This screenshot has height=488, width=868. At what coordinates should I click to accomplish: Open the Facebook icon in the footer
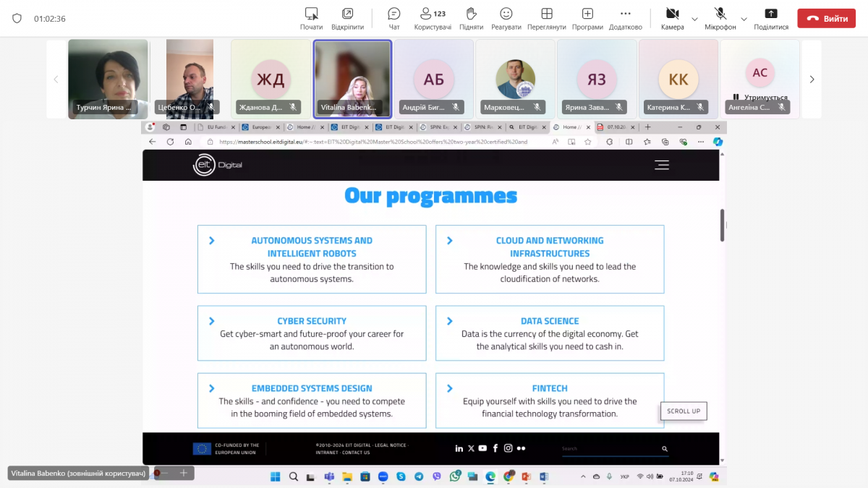coord(495,448)
